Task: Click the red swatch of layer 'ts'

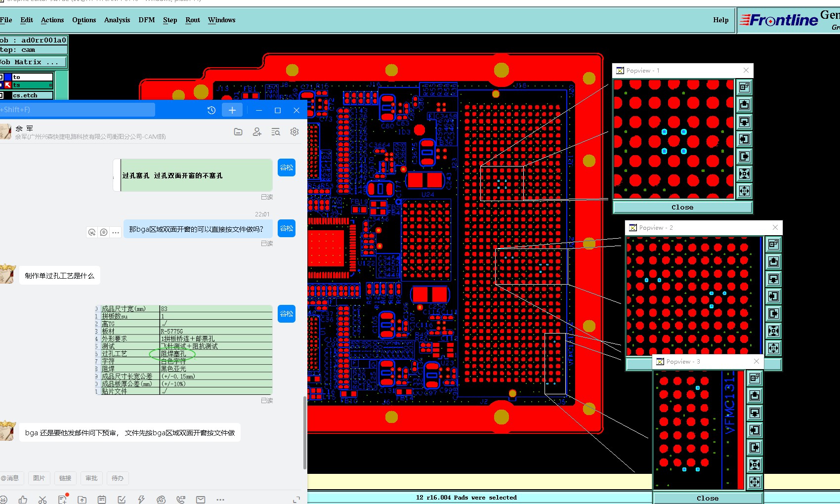Action: [x=8, y=85]
